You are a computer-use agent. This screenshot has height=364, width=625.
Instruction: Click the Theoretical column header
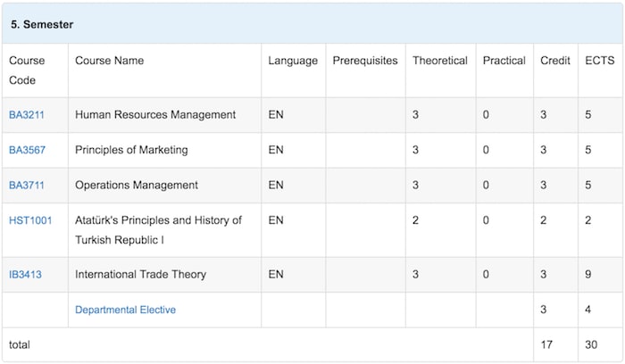(439, 61)
